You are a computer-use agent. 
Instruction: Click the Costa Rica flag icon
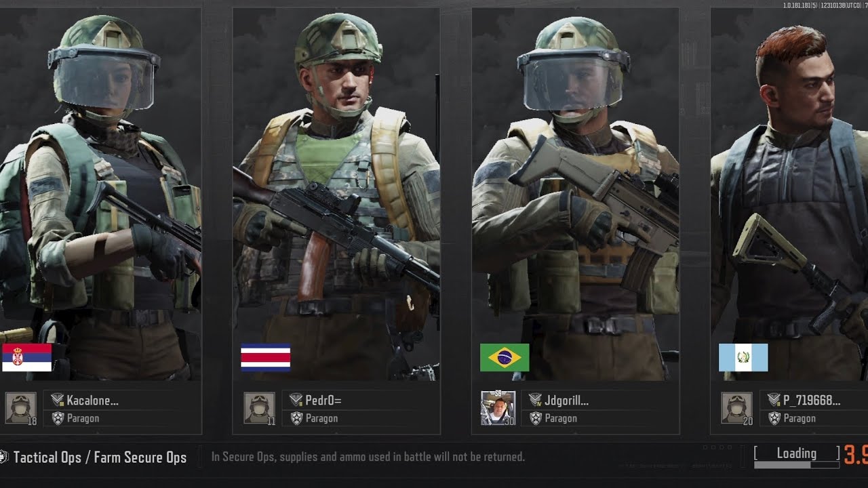pyautogui.click(x=266, y=357)
